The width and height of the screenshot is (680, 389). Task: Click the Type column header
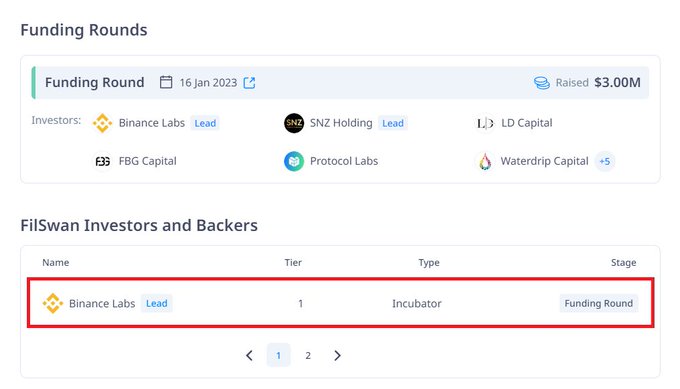pos(429,263)
